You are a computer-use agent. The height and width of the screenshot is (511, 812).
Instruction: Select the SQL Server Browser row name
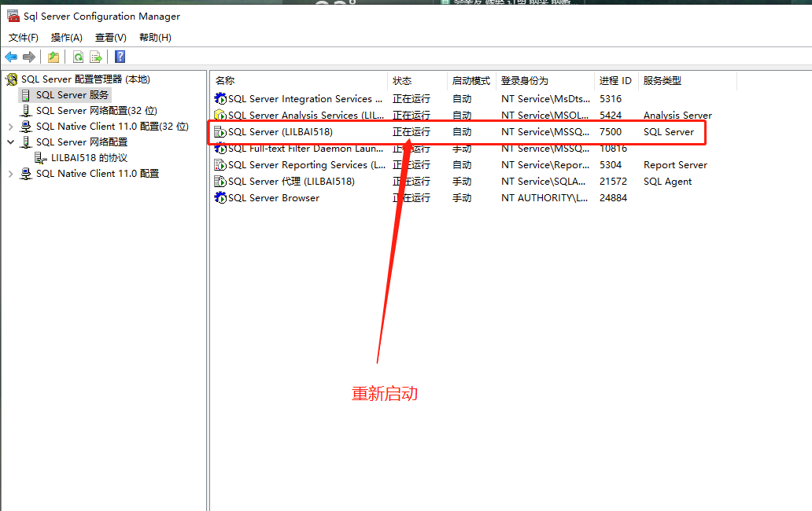274,197
